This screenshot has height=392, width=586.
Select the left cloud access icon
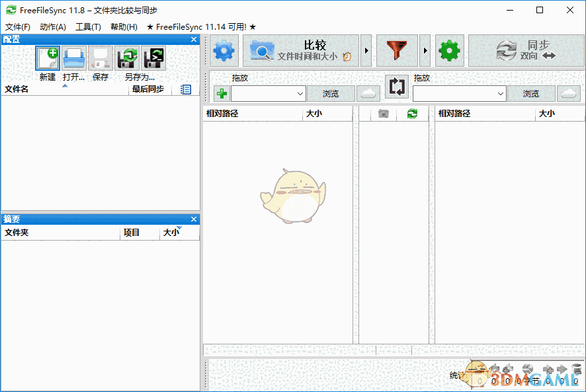(x=368, y=93)
